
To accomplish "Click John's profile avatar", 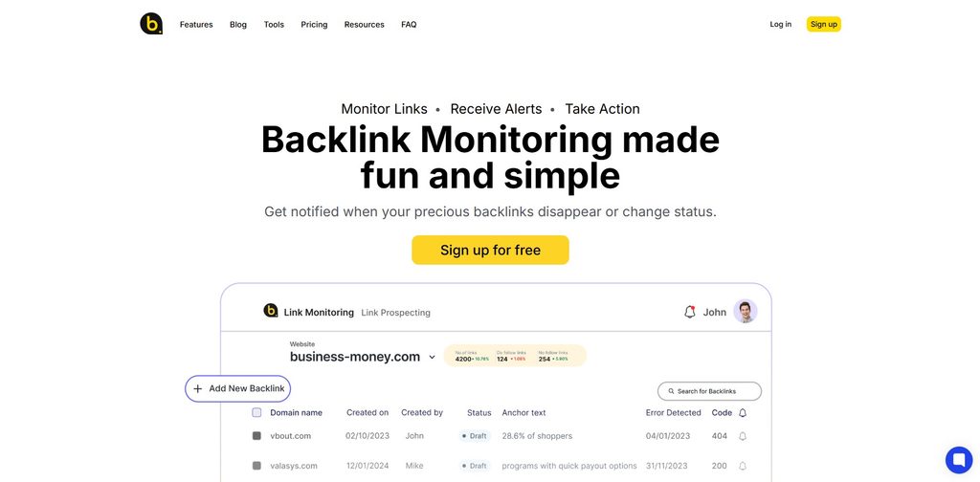I will pyautogui.click(x=746, y=311).
